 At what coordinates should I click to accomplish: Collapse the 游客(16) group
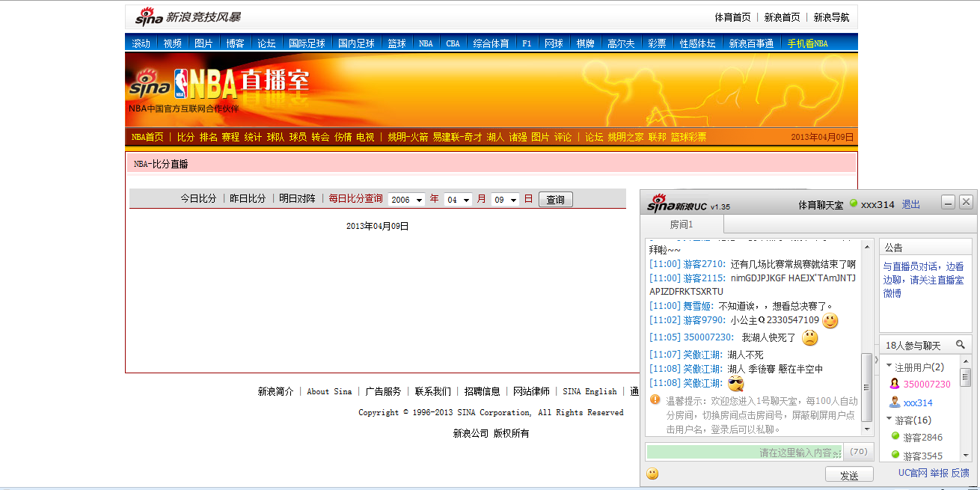click(x=889, y=420)
